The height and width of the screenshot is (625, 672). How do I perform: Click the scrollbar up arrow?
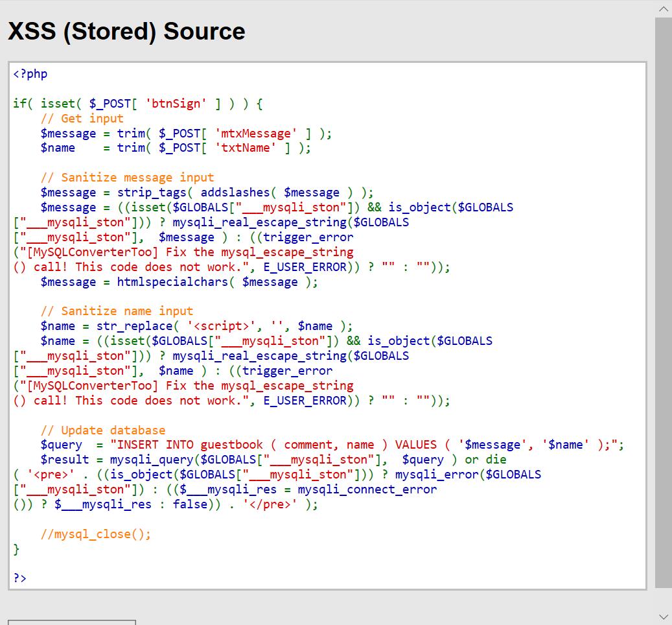(664, 8)
